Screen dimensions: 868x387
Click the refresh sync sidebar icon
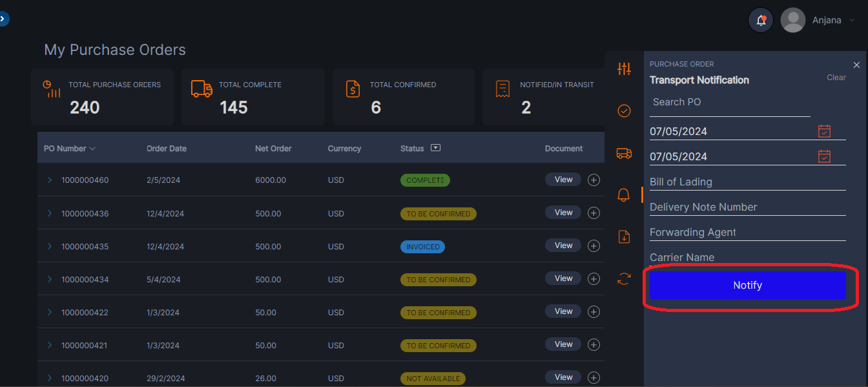[624, 278]
